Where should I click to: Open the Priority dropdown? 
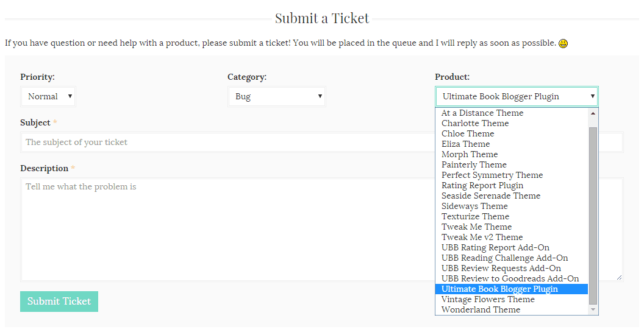[x=48, y=96]
